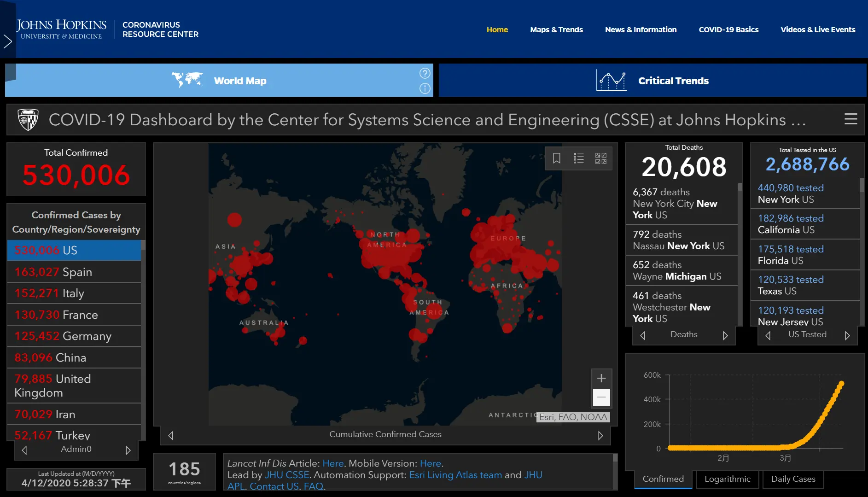Screen dimensions: 868x497
Task: Open the basemap gallery grid icon
Action: click(x=601, y=158)
